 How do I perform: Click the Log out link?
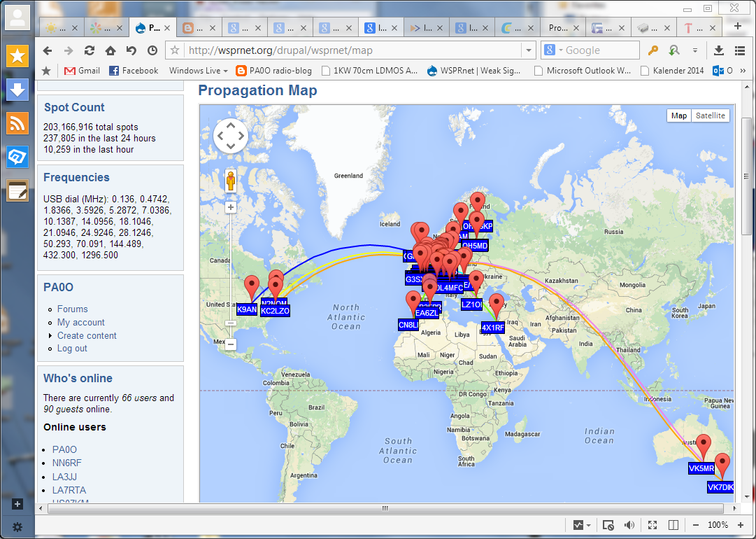pos(72,349)
